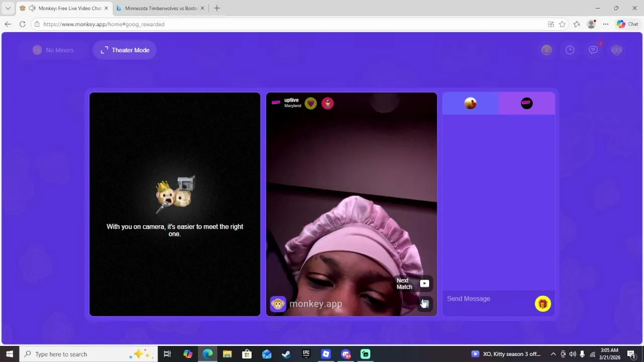Open Task View on the taskbar

click(167, 354)
